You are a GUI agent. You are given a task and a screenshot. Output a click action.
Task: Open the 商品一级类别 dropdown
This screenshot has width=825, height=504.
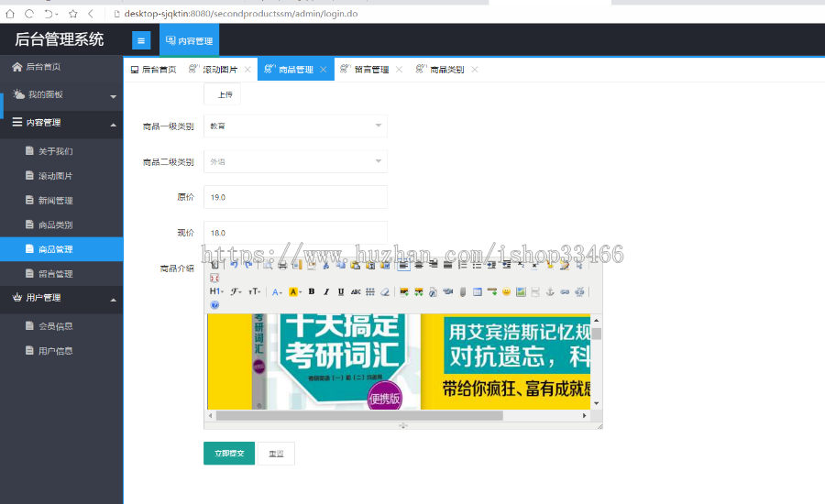coord(294,126)
